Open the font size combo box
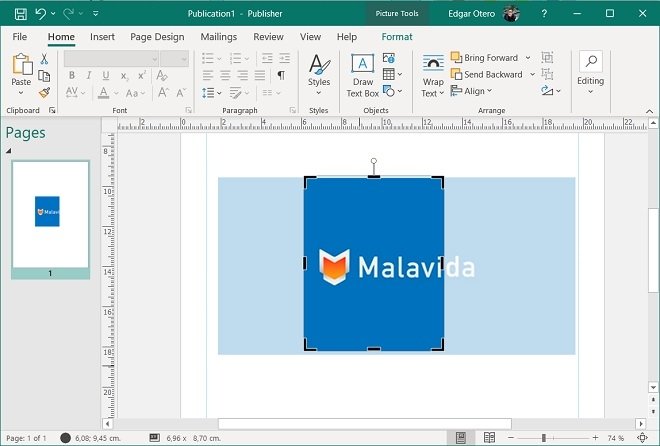The image size is (660, 446). [x=174, y=59]
